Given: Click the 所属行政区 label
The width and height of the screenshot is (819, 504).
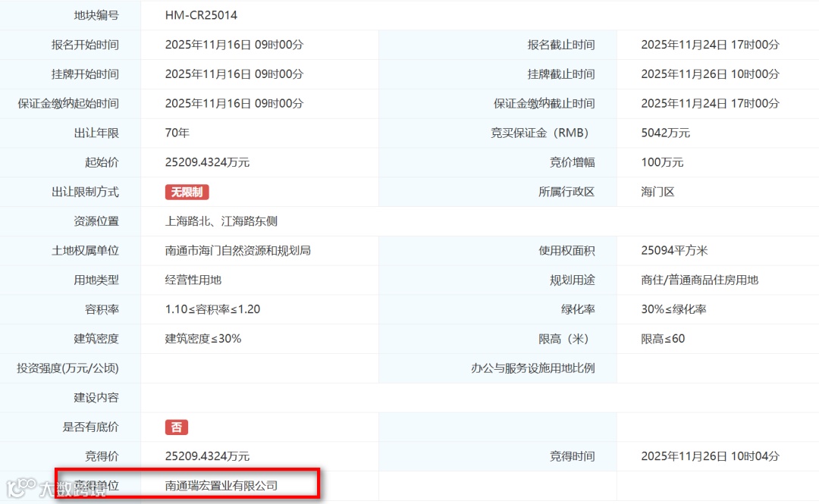Looking at the screenshot, I should [x=566, y=193].
